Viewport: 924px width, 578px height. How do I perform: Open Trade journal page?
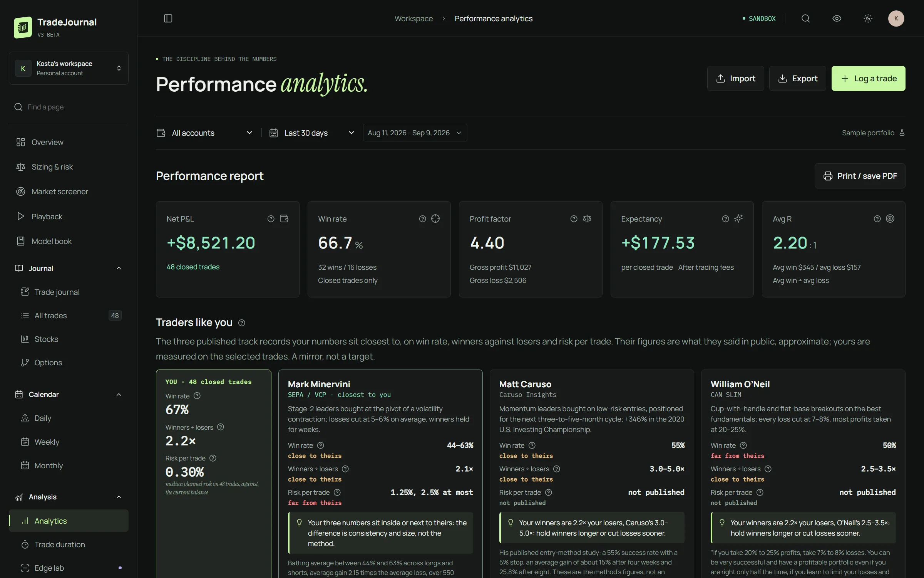(69, 292)
